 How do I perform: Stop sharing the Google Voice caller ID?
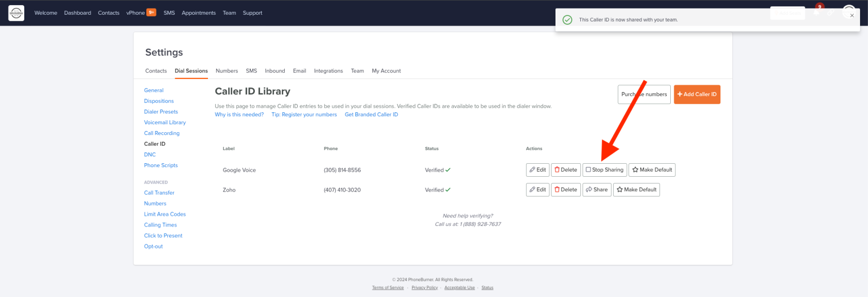click(605, 170)
